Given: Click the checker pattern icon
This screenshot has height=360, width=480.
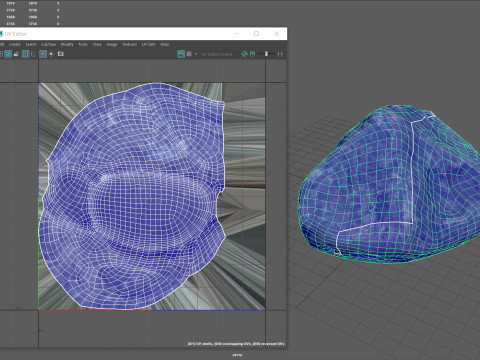Looking at the screenshot, I should (x=189, y=54).
